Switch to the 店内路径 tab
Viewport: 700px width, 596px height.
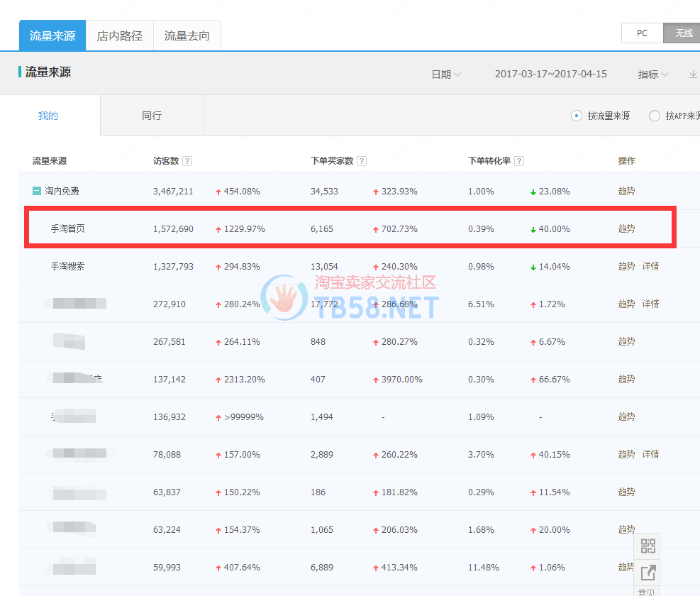119,35
